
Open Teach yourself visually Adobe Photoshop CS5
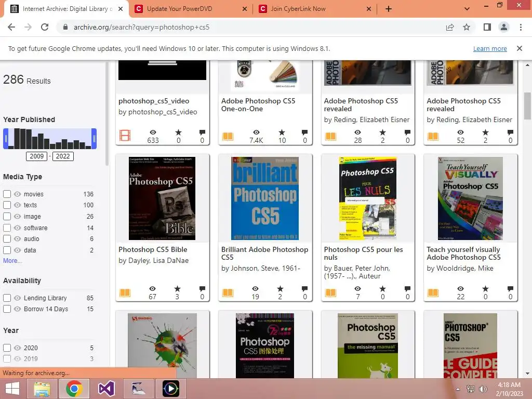(x=463, y=253)
